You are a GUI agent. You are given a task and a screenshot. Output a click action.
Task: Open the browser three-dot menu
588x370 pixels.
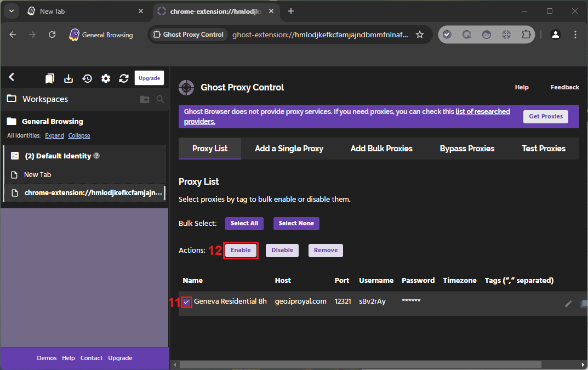(575, 35)
